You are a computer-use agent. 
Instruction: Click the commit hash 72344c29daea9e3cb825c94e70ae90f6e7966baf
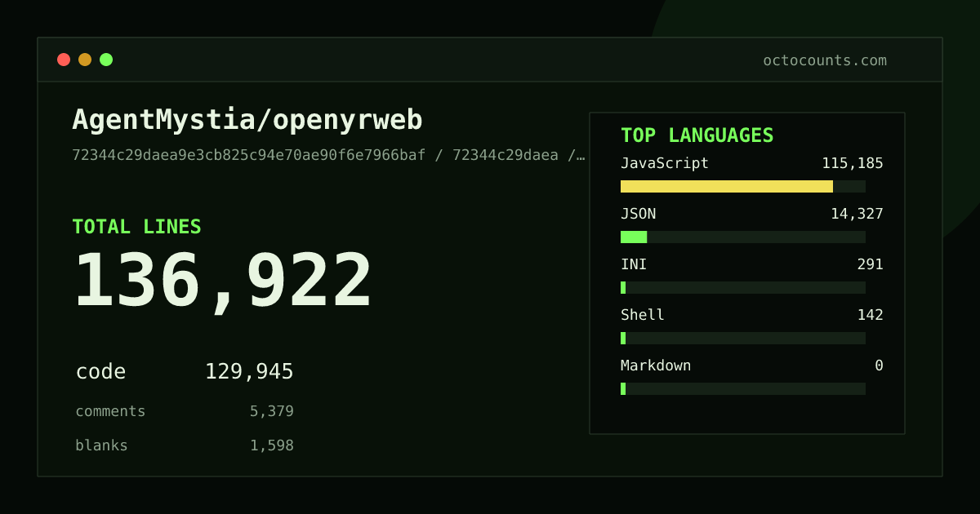249,155
